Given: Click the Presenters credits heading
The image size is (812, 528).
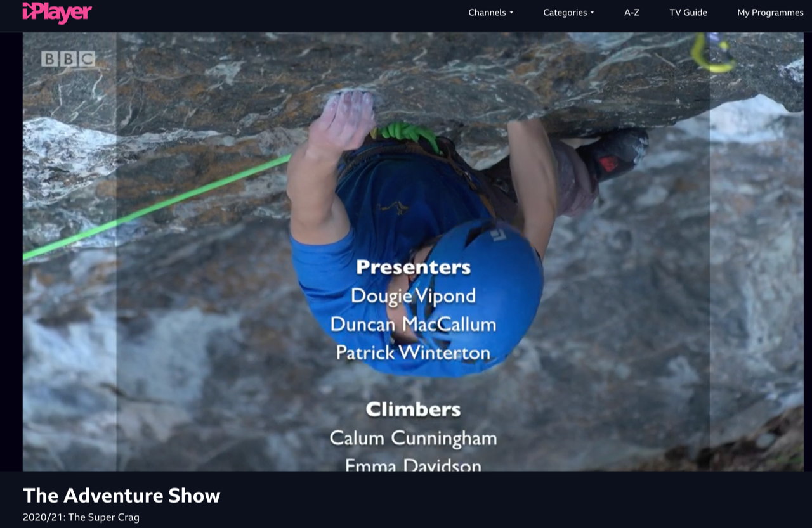Looking at the screenshot, I should (413, 267).
